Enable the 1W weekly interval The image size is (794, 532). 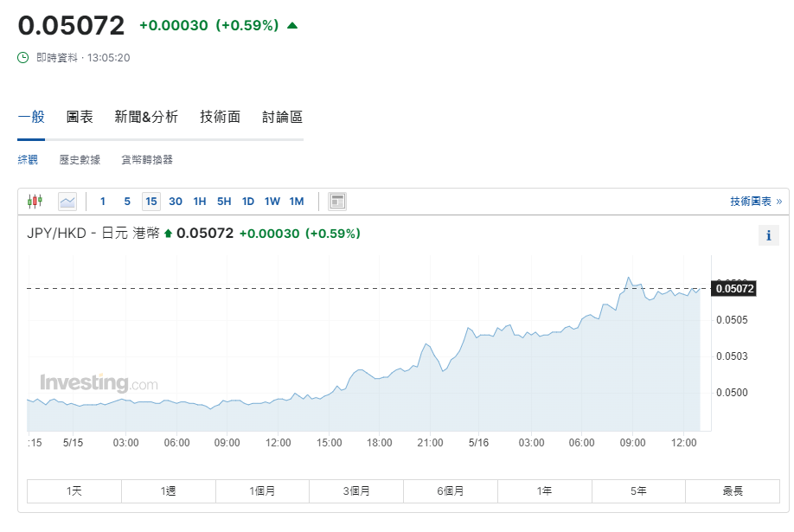point(272,201)
